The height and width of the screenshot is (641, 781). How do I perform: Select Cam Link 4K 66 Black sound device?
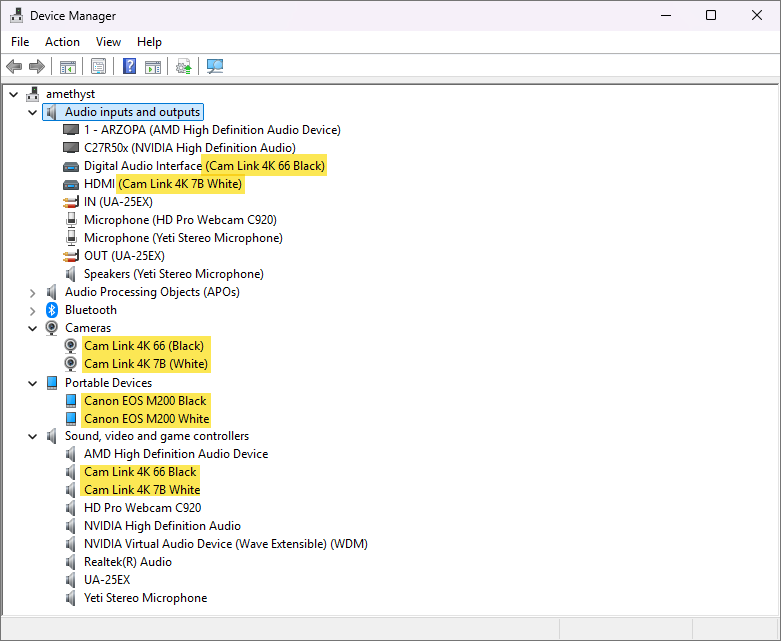[140, 472]
